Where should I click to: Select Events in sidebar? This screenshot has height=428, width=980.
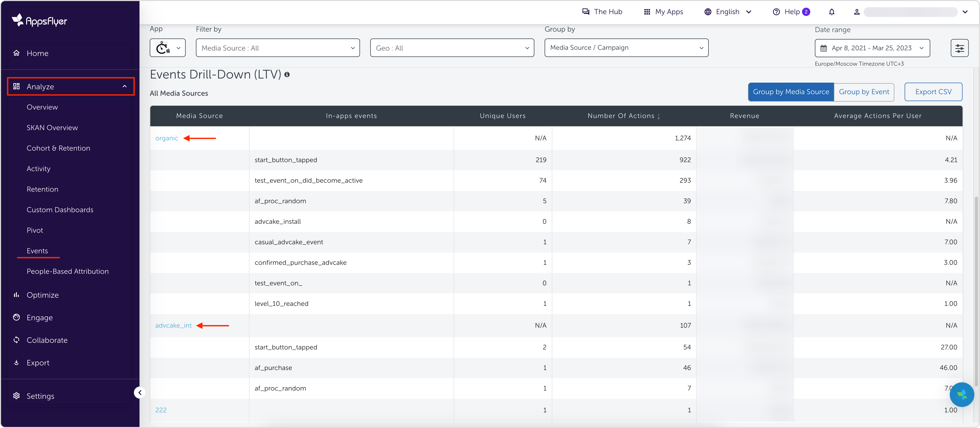[x=37, y=251]
